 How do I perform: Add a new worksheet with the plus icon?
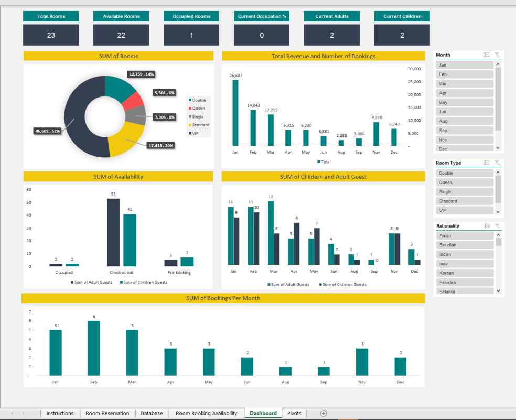pos(324,413)
